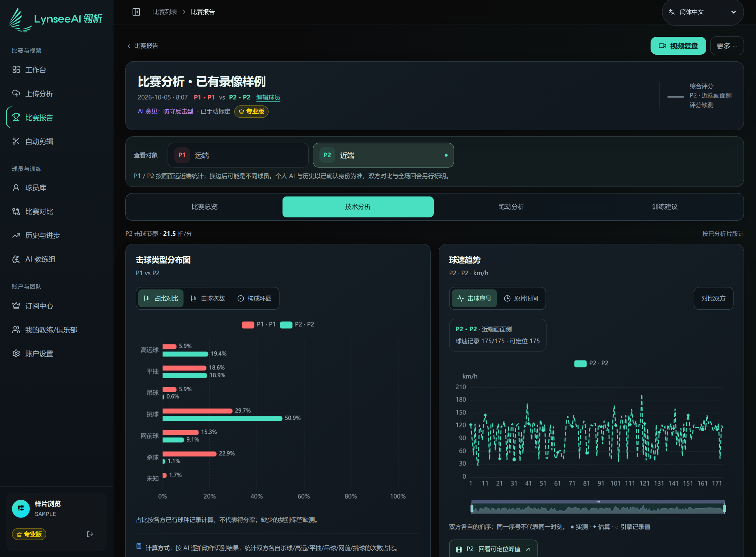Switch to 比赛总览 tab
Viewport: 756px width, 557px height.
204,207
